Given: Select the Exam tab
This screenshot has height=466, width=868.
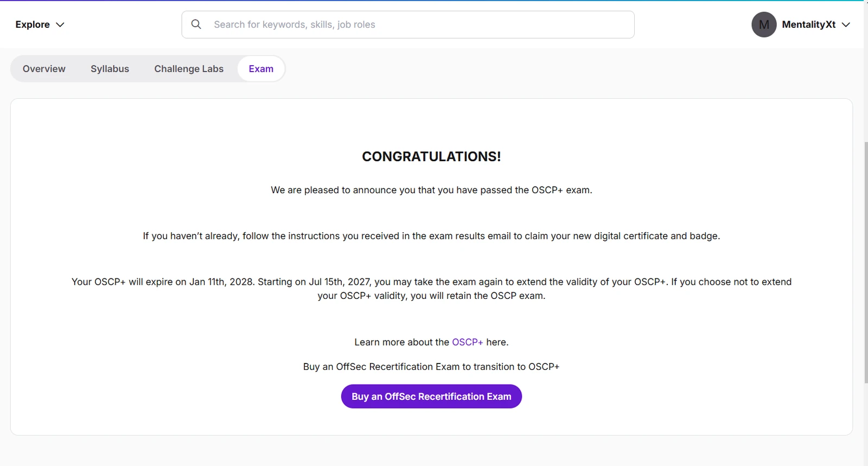Looking at the screenshot, I should pos(261,69).
